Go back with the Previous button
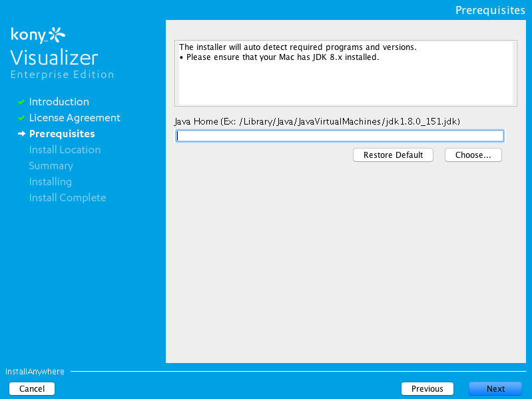 tap(427, 388)
